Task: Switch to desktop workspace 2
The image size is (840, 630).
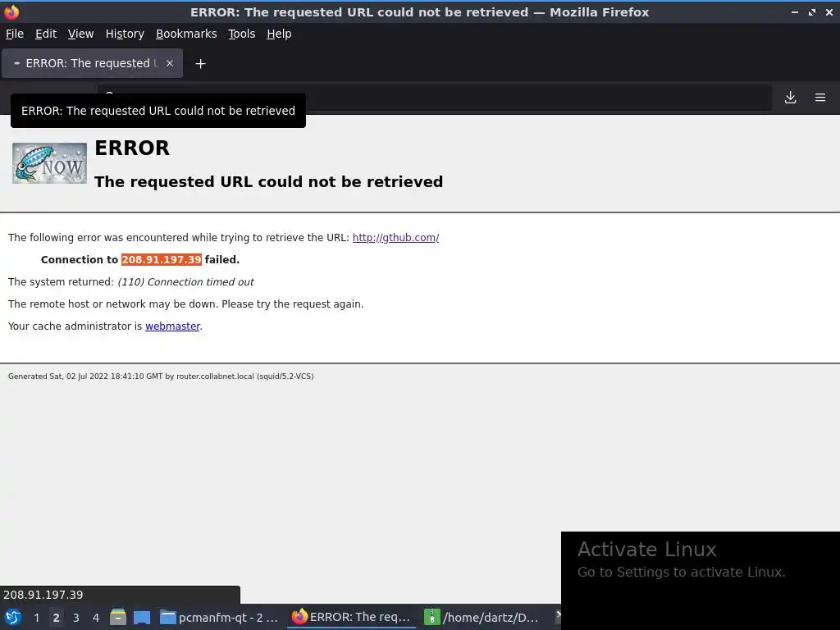Action: click(x=56, y=618)
